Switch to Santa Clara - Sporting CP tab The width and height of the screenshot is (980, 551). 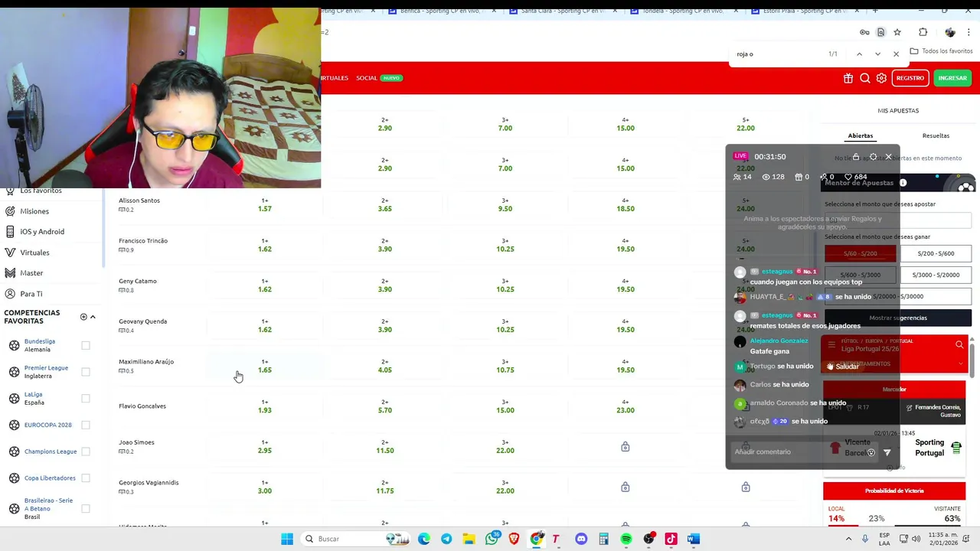[x=563, y=11]
